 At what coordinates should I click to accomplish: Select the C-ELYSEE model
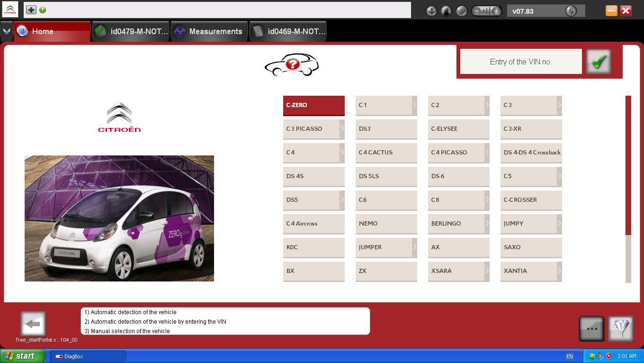point(459,129)
